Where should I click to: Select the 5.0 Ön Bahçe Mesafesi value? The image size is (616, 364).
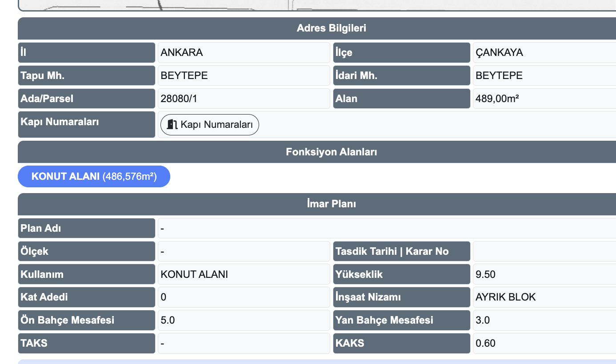(244, 320)
